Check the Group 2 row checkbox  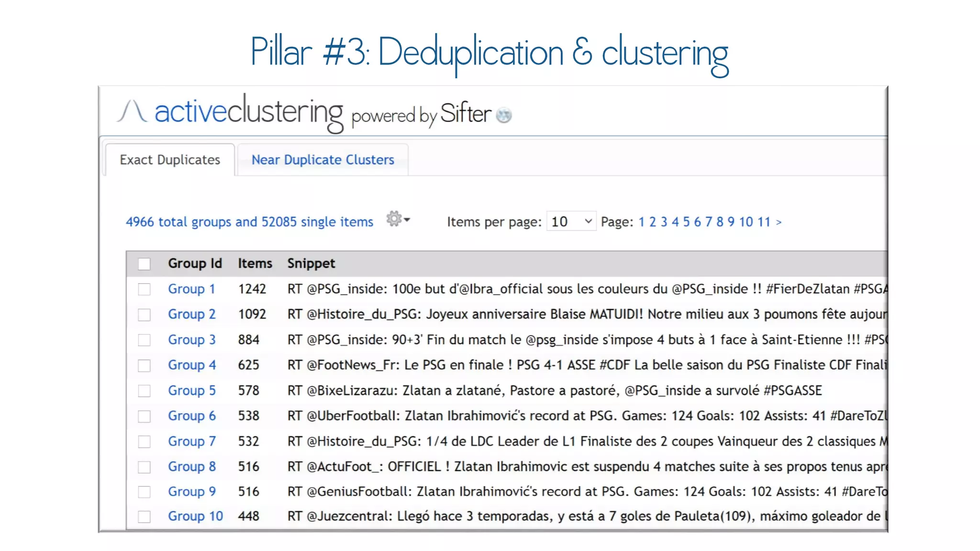pyautogui.click(x=144, y=315)
